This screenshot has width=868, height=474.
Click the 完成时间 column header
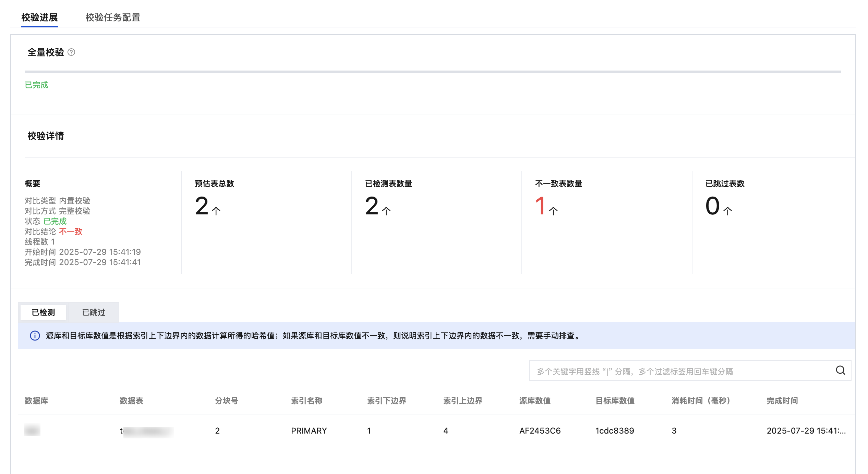[x=782, y=401]
